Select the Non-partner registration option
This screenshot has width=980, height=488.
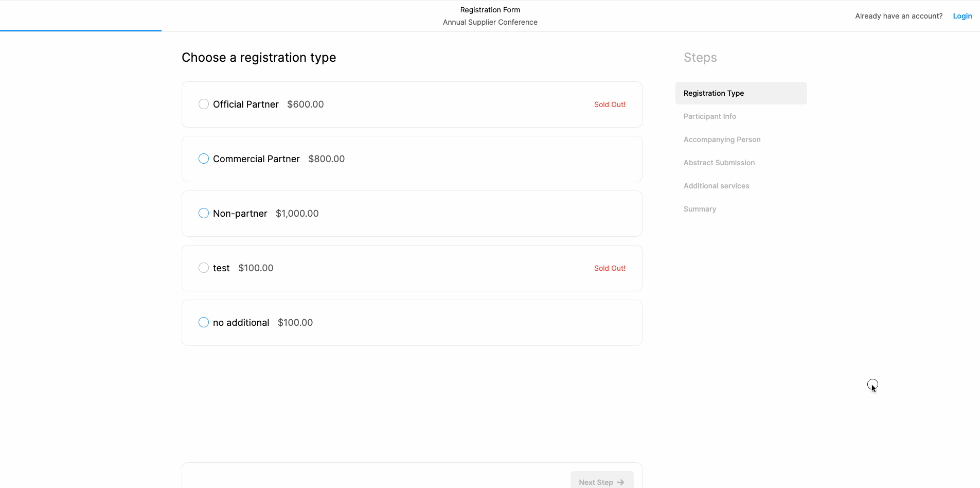(x=203, y=213)
